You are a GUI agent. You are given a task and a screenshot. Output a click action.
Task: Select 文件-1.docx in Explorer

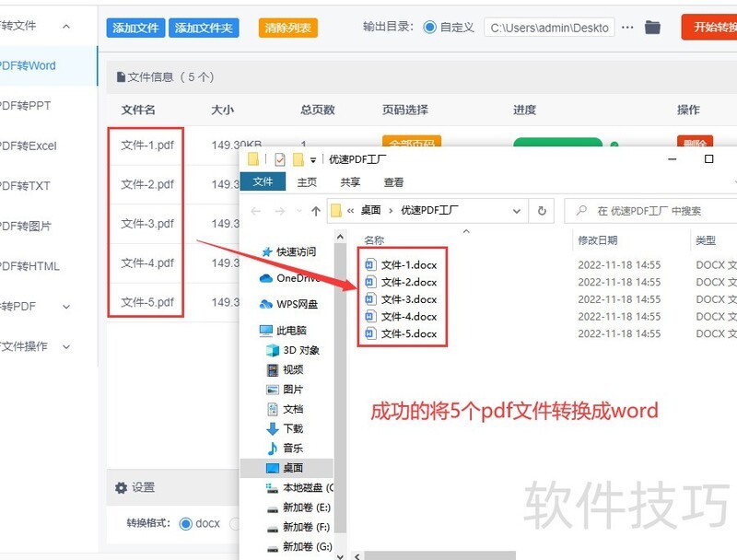pos(402,265)
